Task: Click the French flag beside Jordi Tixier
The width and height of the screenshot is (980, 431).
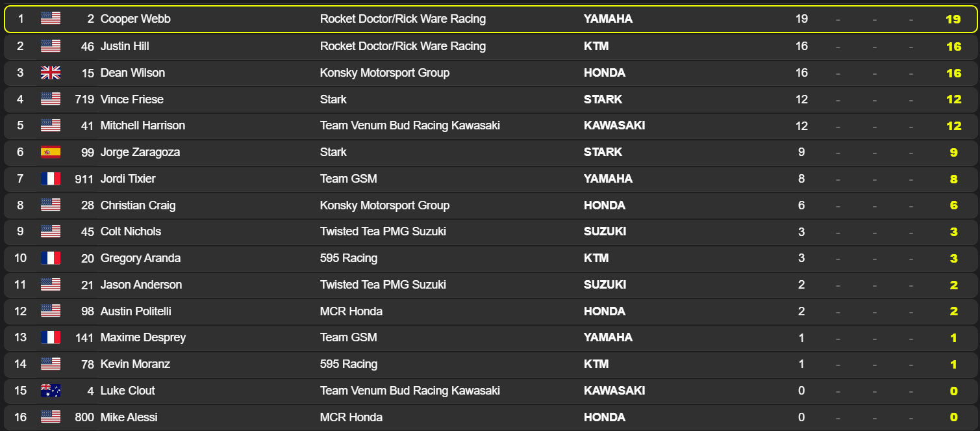Action: click(51, 179)
